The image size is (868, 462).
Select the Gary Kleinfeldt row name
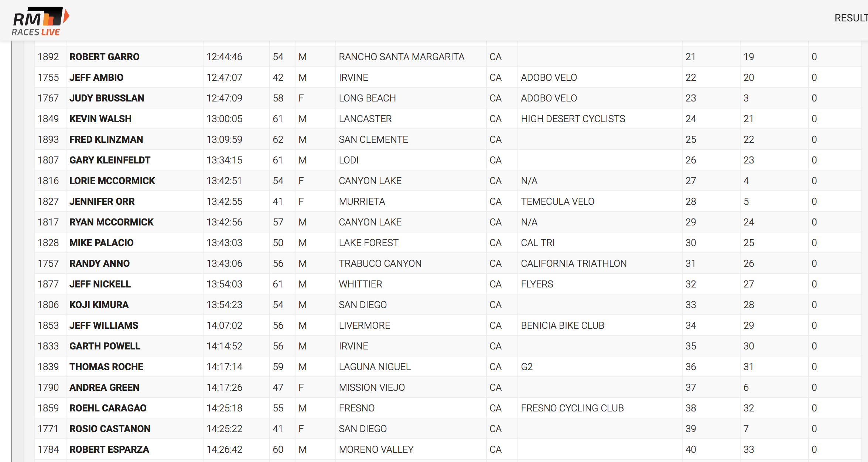click(110, 160)
